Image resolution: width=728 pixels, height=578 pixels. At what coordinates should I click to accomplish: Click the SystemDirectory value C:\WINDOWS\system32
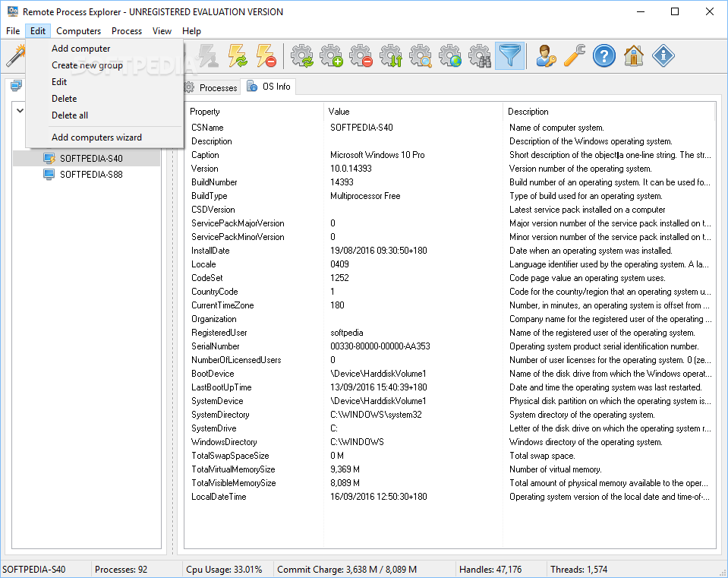coord(376,415)
